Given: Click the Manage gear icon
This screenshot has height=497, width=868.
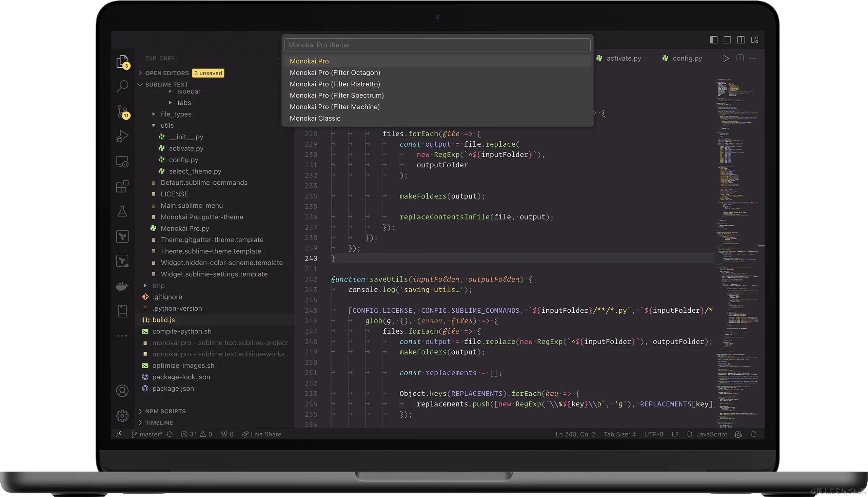Looking at the screenshot, I should coord(122,416).
